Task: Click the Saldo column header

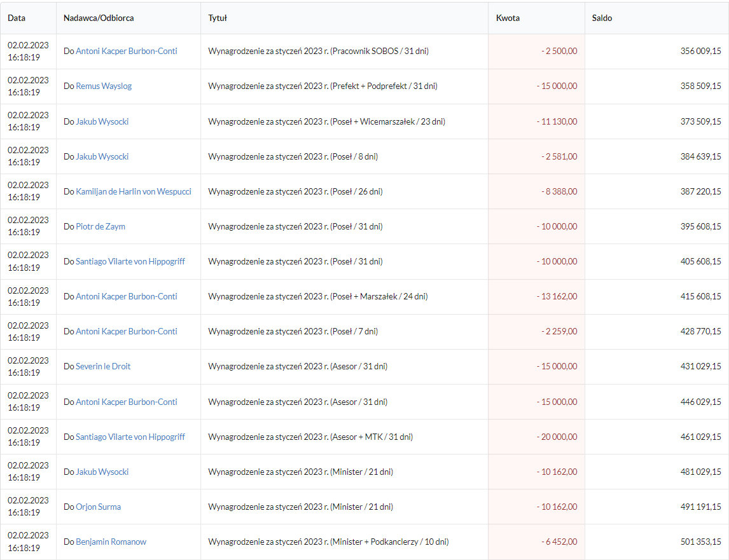Action: 602,18
